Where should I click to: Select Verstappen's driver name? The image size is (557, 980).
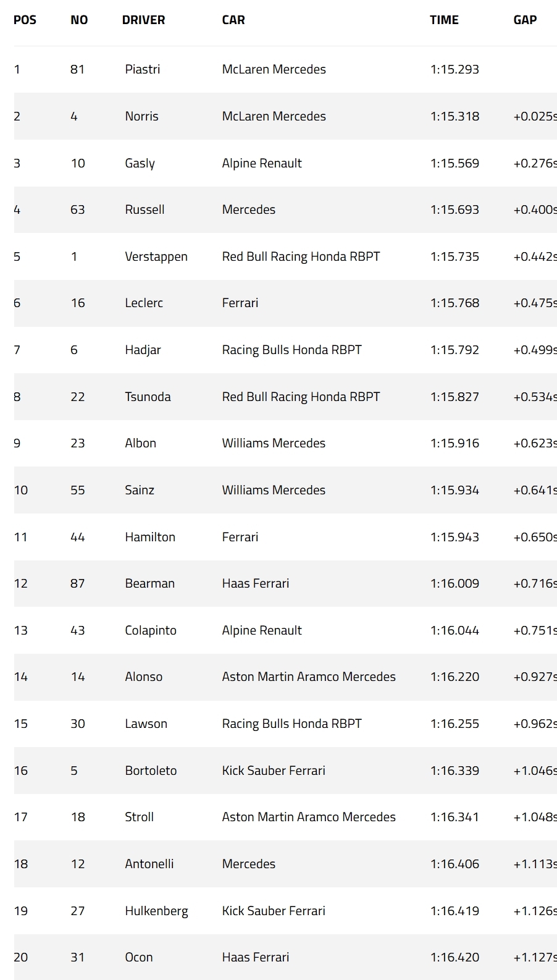[156, 256]
